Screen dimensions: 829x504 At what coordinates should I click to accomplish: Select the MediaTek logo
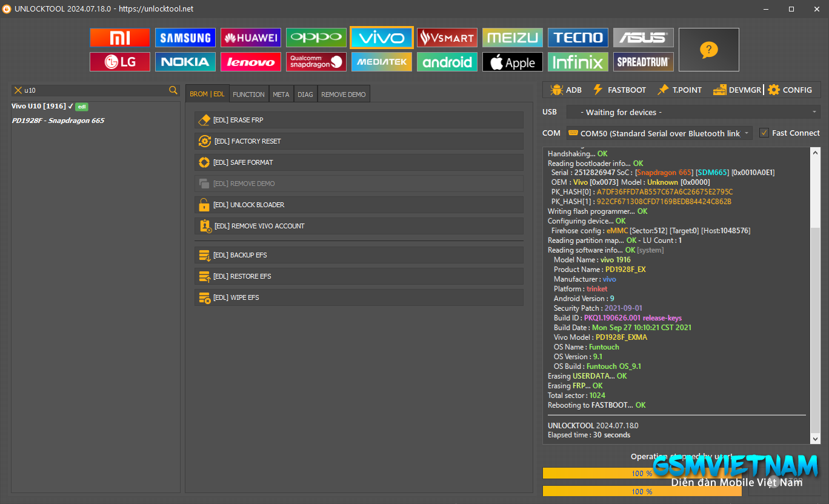[382, 62]
